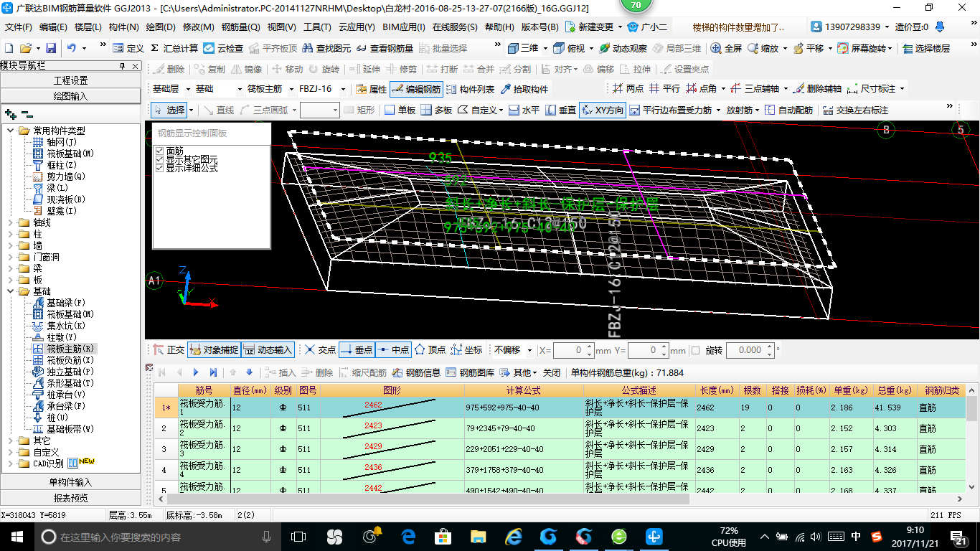
Task: Toggle 对象捕捉 object snap
Action: (x=213, y=350)
